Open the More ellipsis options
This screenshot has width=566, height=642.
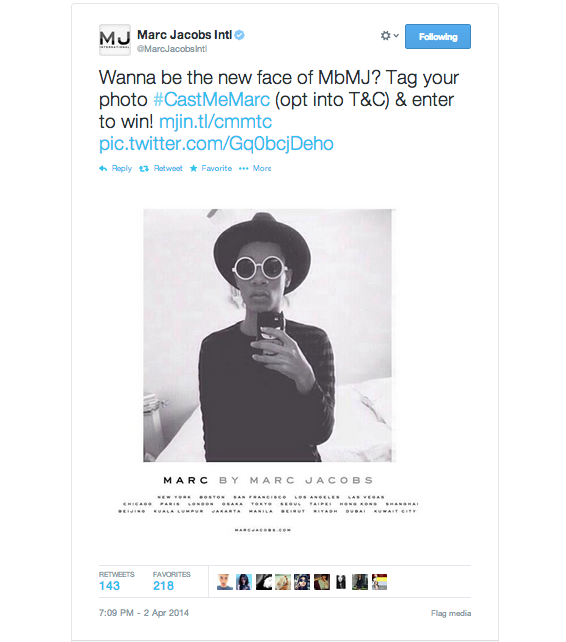pos(255,168)
